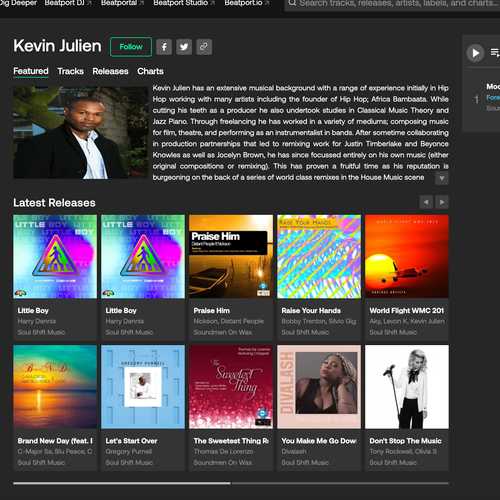Click the player Play button
Viewport: 500px width, 500px height.
tap(475, 53)
